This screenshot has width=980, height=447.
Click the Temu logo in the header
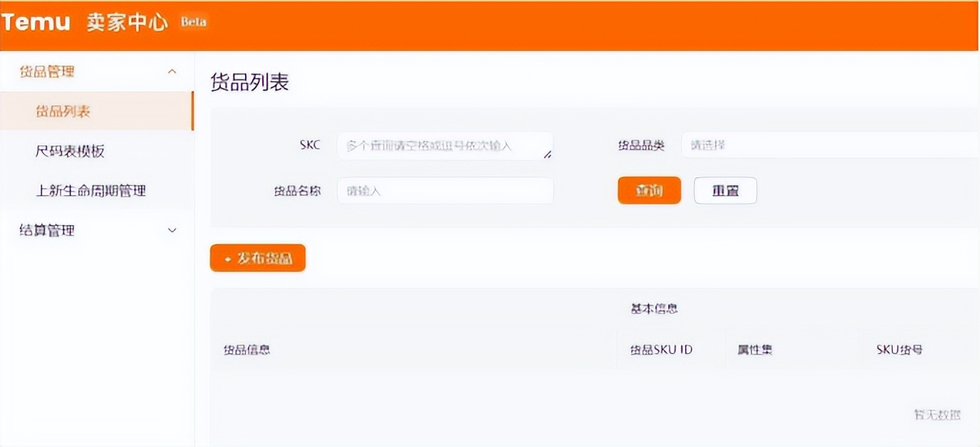click(36, 21)
